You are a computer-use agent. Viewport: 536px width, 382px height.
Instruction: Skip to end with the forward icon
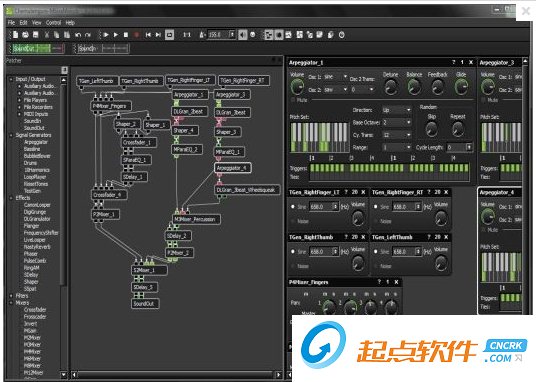pyautogui.click(x=158, y=35)
